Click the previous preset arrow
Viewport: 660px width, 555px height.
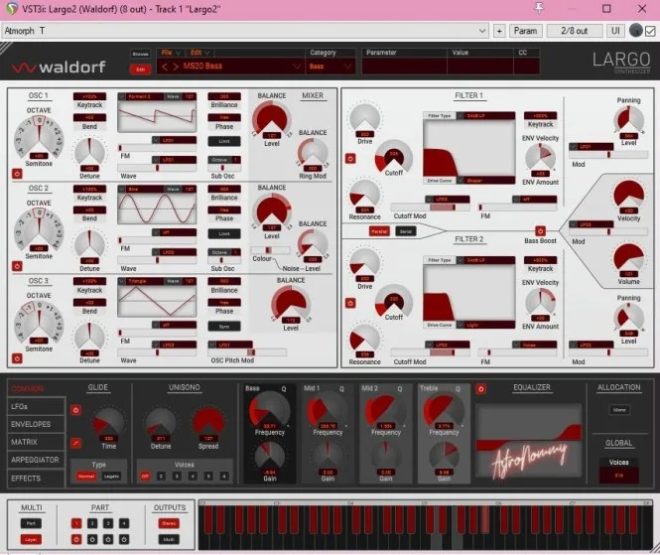pyautogui.click(x=165, y=66)
